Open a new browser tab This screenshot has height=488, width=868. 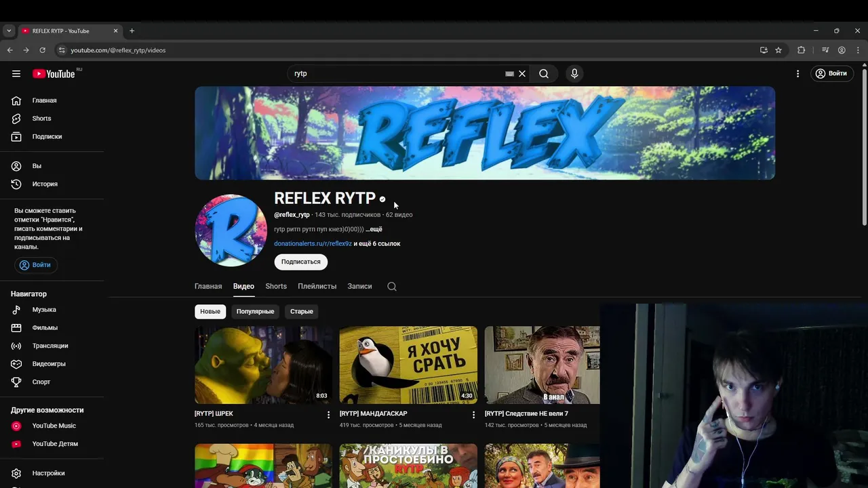coord(132,30)
